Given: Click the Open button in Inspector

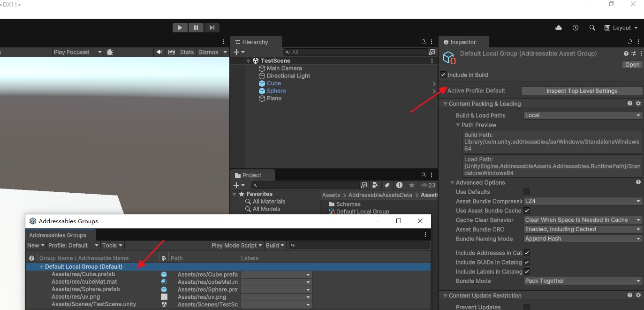Looking at the screenshot, I should click(x=632, y=65).
